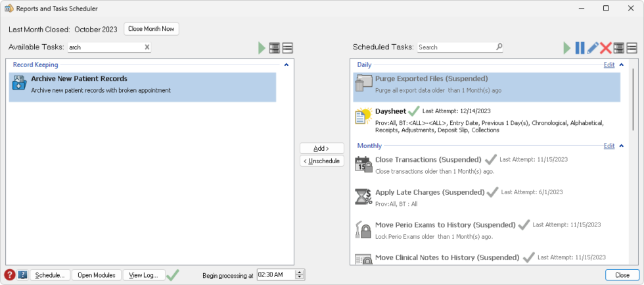Run the selected available task
This screenshot has height=285, width=644.
[262, 48]
